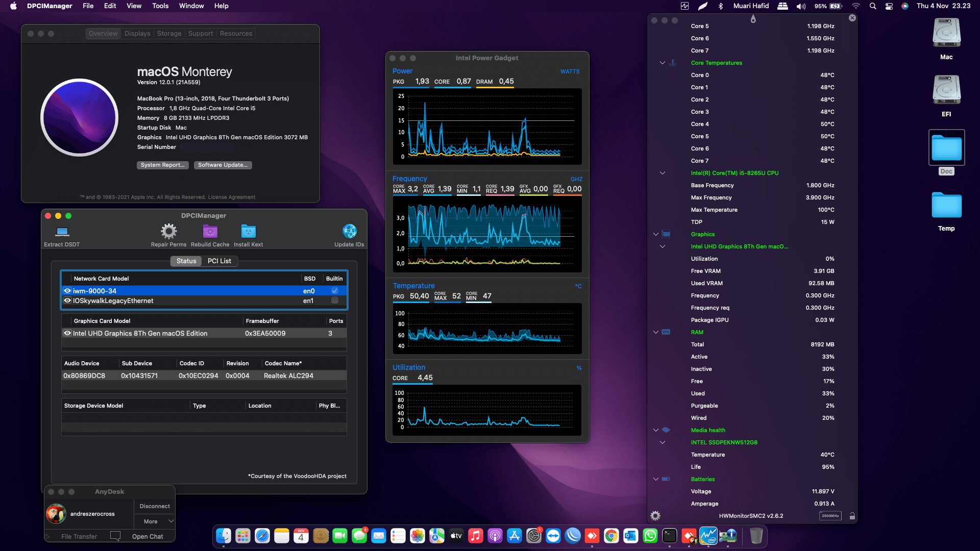Click the System Report button
Image resolution: width=980 pixels, height=551 pixels.
tap(163, 165)
